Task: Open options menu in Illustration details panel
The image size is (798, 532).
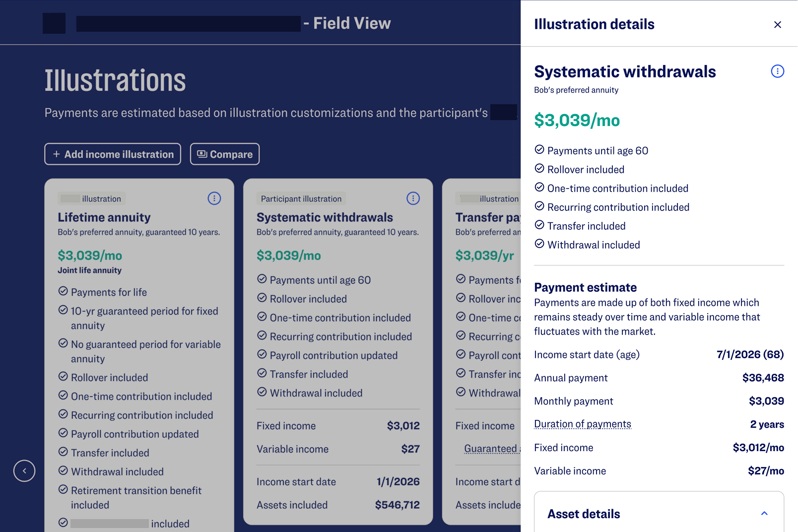Action: (777, 71)
